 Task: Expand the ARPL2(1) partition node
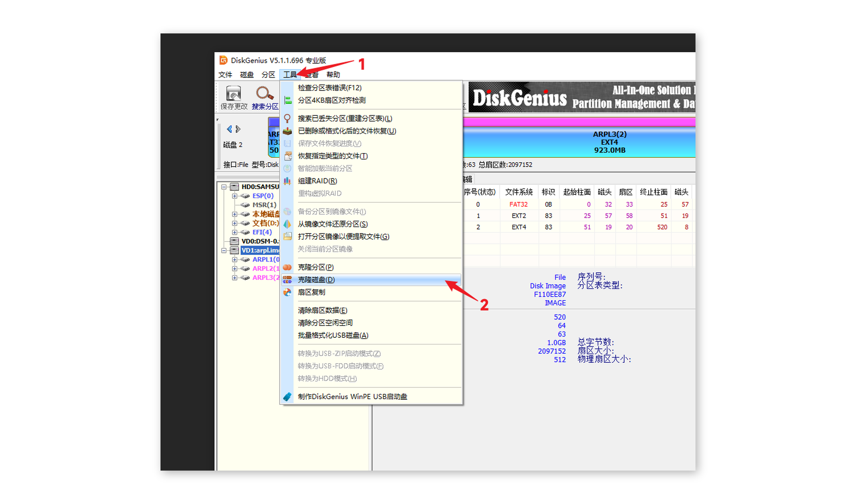tap(235, 269)
